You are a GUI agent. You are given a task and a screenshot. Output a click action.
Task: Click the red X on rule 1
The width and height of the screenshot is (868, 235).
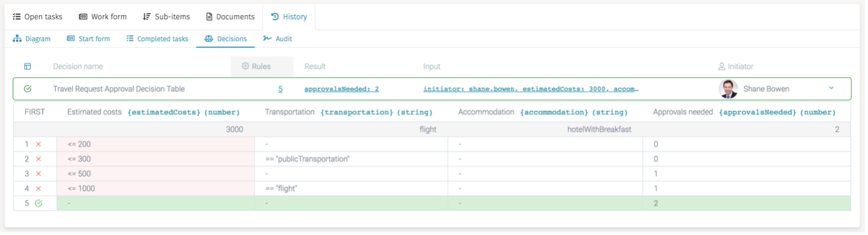pyautogui.click(x=38, y=144)
